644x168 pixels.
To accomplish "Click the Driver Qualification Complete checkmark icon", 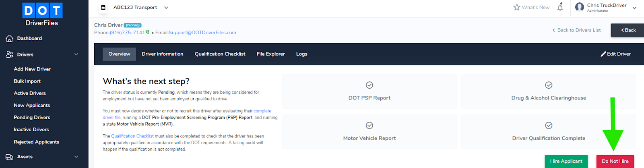I will 549,125.
